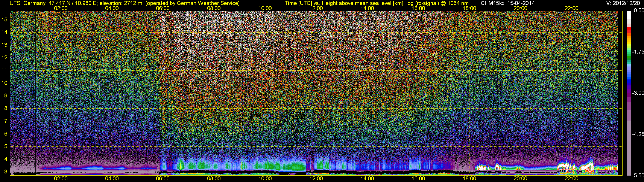The image size is (644, 182).
Task: Click the colorbar value -3.00
Action: pyautogui.click(x=638, y=93)
